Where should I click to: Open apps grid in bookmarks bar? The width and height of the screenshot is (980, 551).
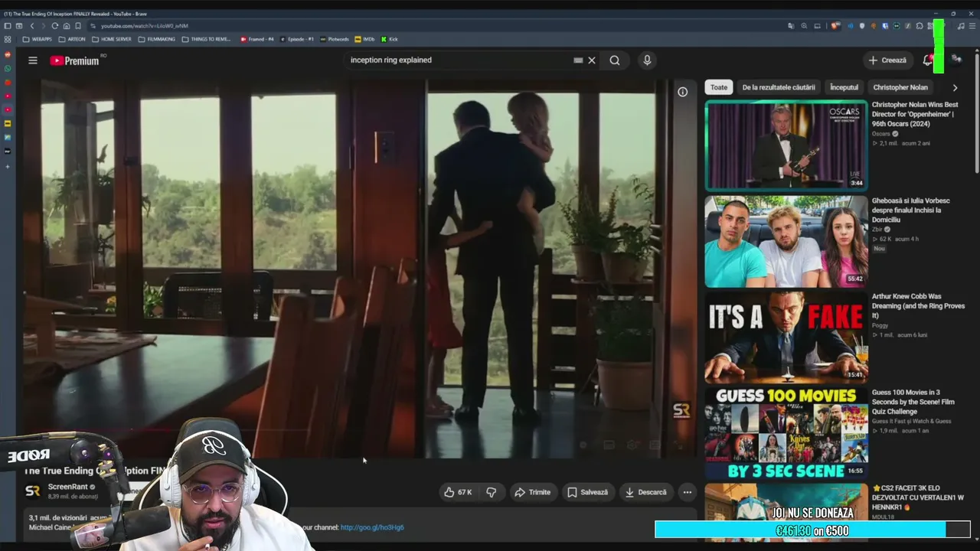(8, 39)
